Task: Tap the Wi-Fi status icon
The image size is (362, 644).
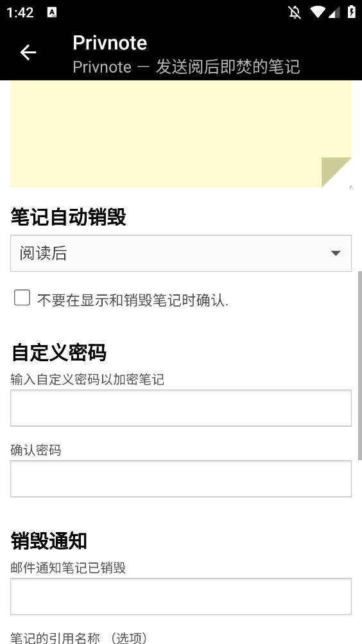Action: coord(317,12)
